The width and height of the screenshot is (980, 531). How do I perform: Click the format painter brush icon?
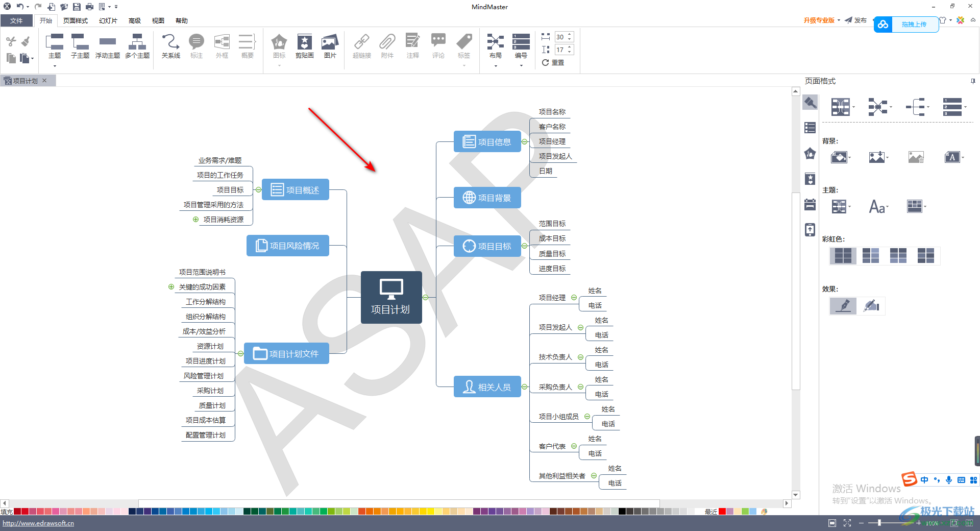pos(26,41)
